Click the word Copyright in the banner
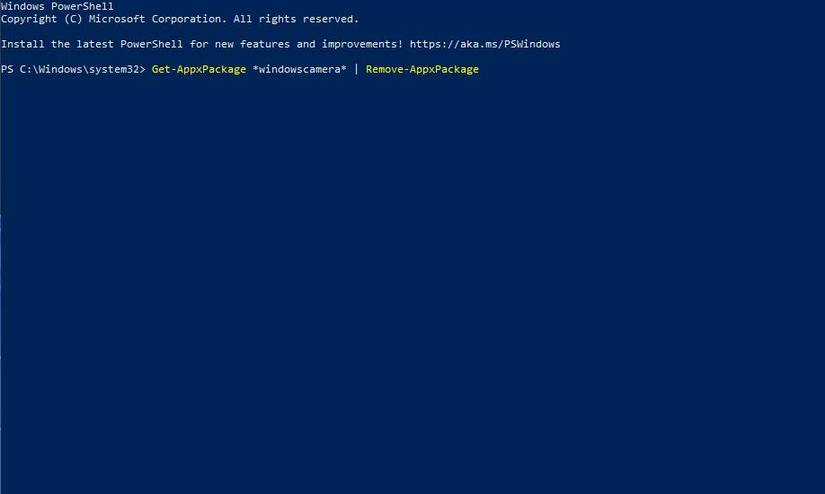The height and width of the screenshot is (494, 825). click(x=29, y=19)
